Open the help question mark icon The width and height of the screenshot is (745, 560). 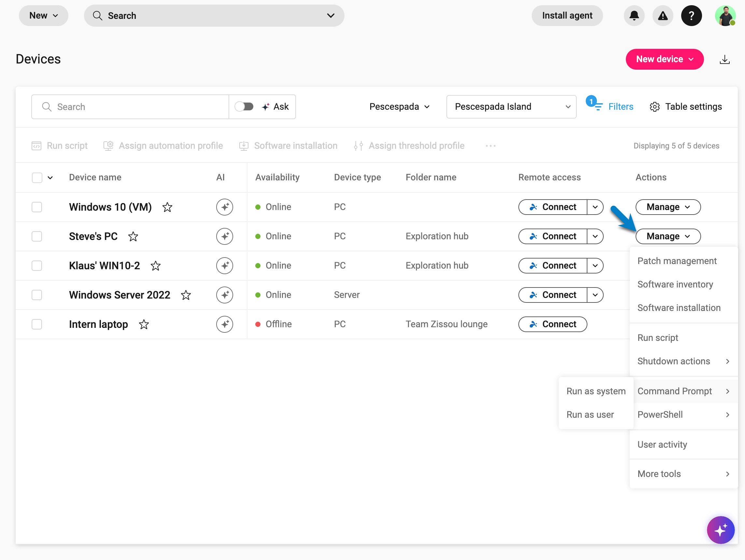coord(691,16)
